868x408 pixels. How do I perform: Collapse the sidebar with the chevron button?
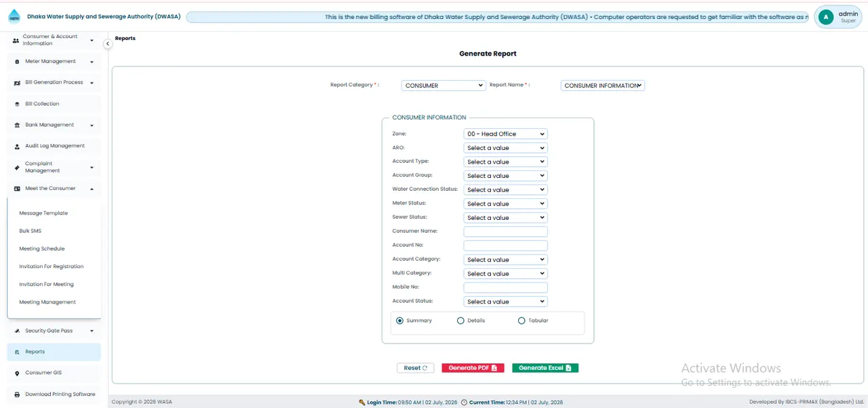click(x=107, y=43)
